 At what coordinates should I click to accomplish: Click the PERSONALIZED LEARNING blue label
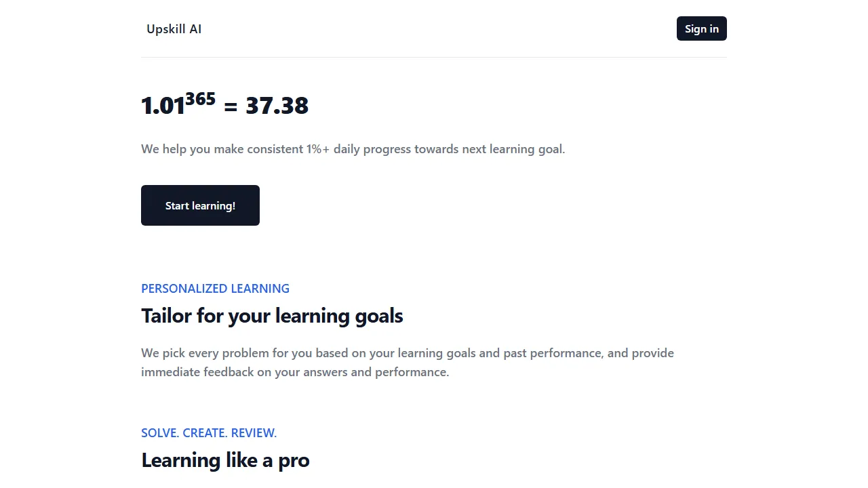tap(215, 288)
